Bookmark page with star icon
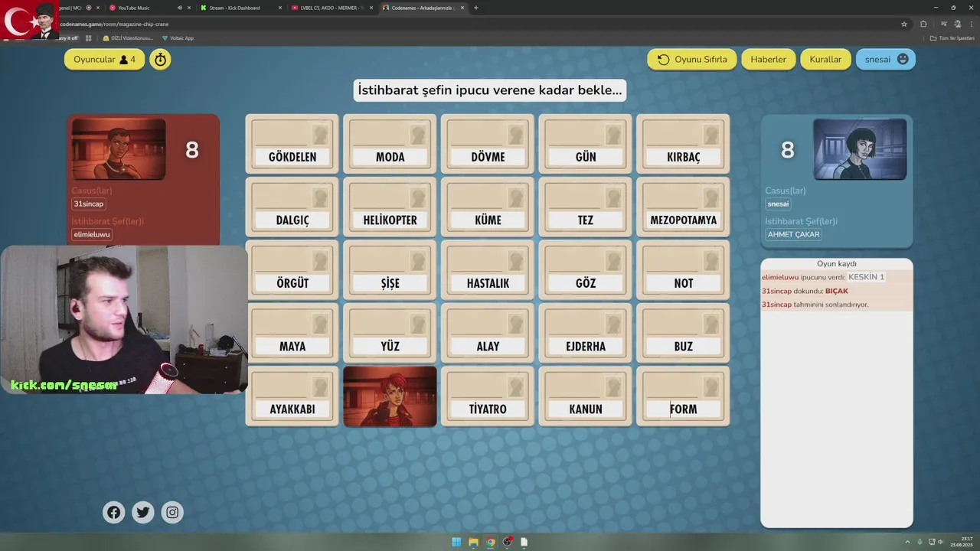The width and height of the screenshot is (980, 551). point(904,24)
